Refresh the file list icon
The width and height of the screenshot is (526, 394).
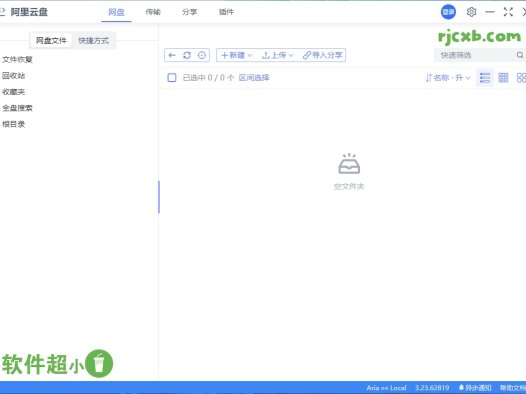187,55
